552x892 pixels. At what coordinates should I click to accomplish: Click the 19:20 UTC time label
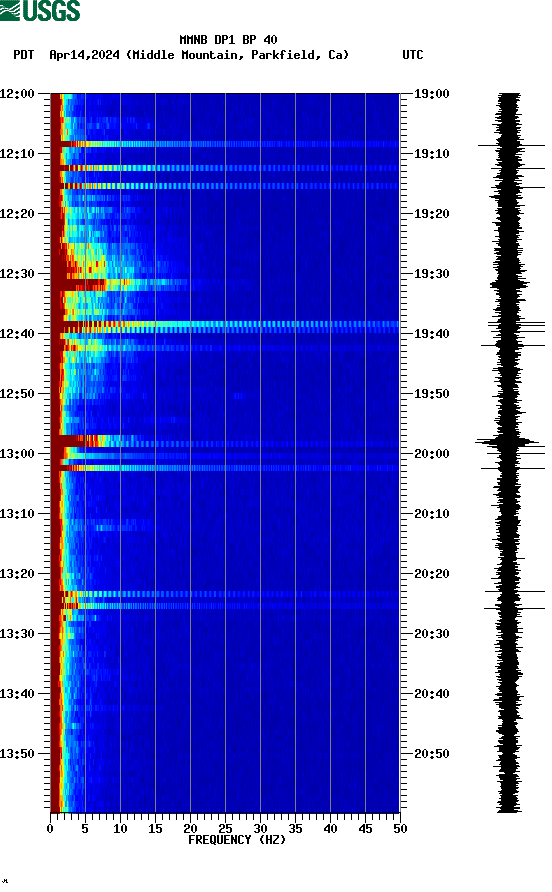pyautogui.click(x=431, y=214)
